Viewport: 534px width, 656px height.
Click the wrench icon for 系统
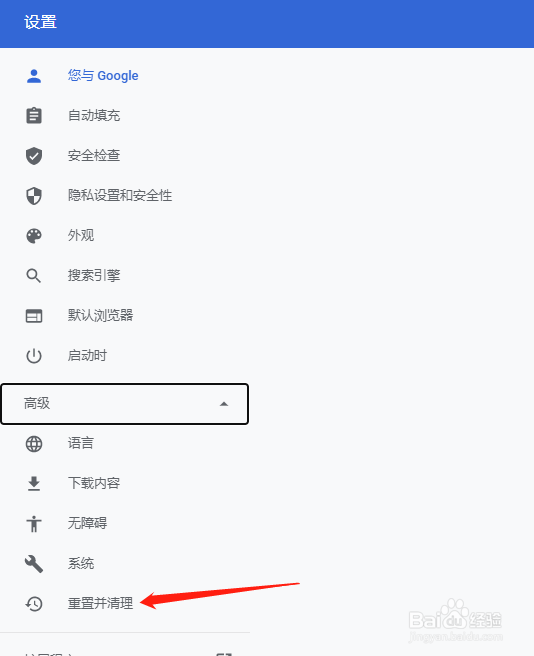pos(34,564)
